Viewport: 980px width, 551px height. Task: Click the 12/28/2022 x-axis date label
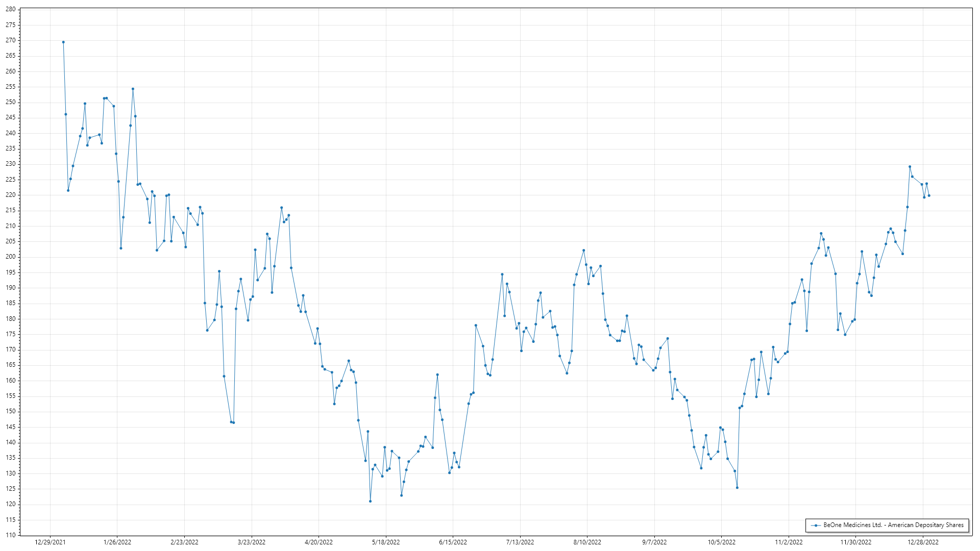tap(923, 542)
